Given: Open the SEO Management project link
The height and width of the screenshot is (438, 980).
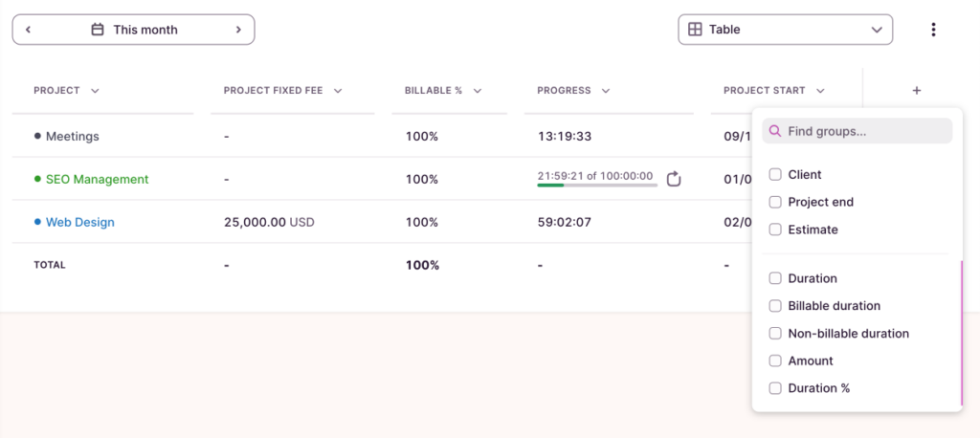Looking at the screenshot, I should point(97,179).
